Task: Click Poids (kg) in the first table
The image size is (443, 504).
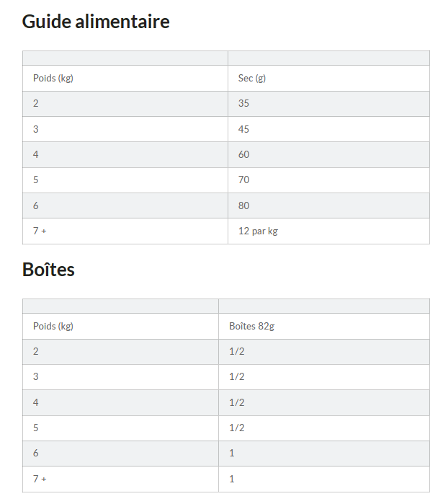Action: coord(53,78)
